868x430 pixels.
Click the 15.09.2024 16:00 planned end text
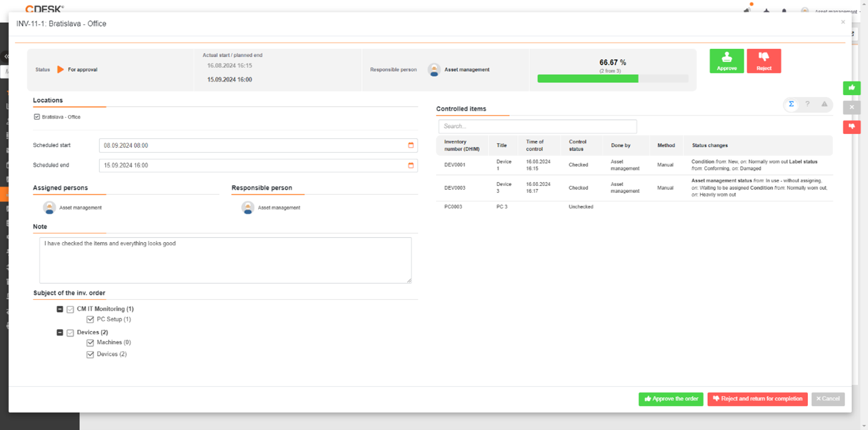pos(230,79)
